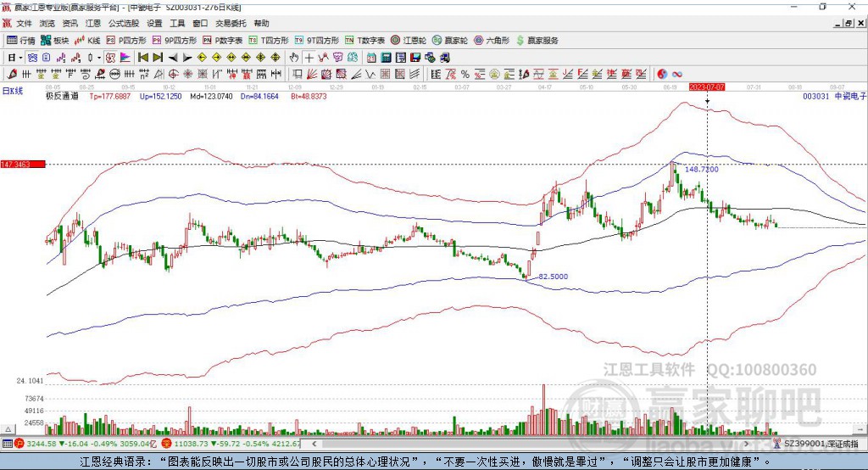
Task: Click the red pencil drawing tool
Action: 12,74
